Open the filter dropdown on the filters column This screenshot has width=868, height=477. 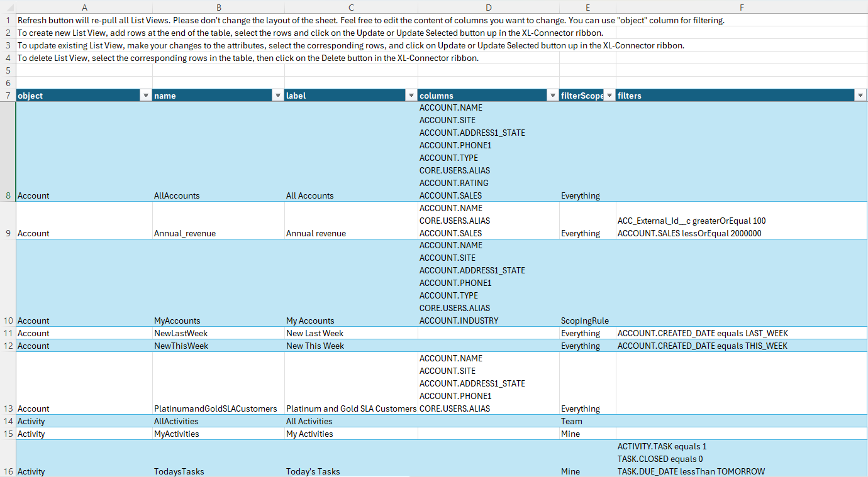coord(859,95)
